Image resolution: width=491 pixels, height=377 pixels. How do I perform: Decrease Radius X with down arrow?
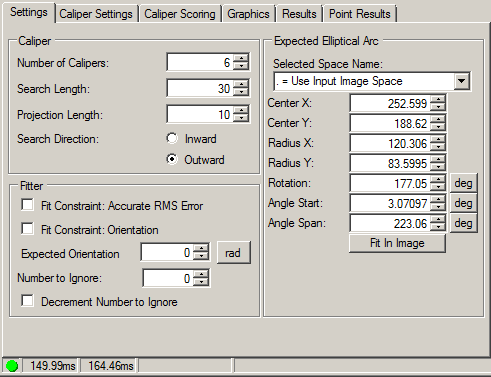(438, 147)
